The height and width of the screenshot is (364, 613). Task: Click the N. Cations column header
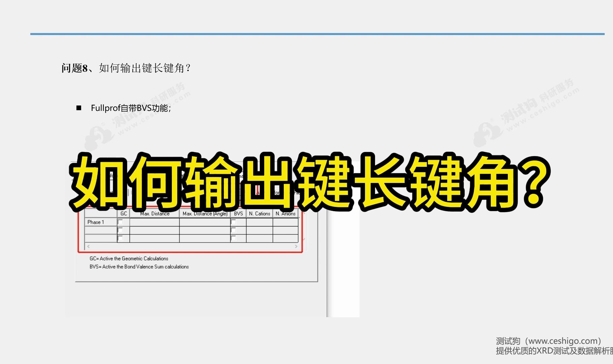click(259, 214)
